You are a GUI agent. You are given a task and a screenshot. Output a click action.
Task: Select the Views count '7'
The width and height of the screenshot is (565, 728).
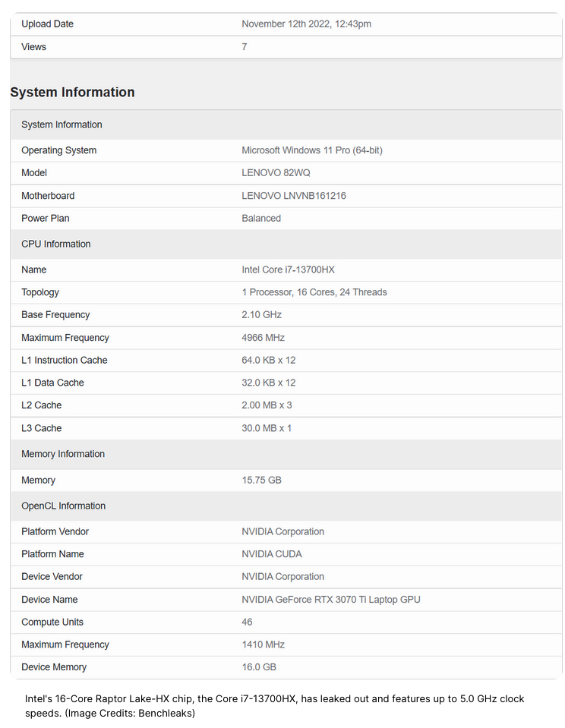[x=245, y=47]
